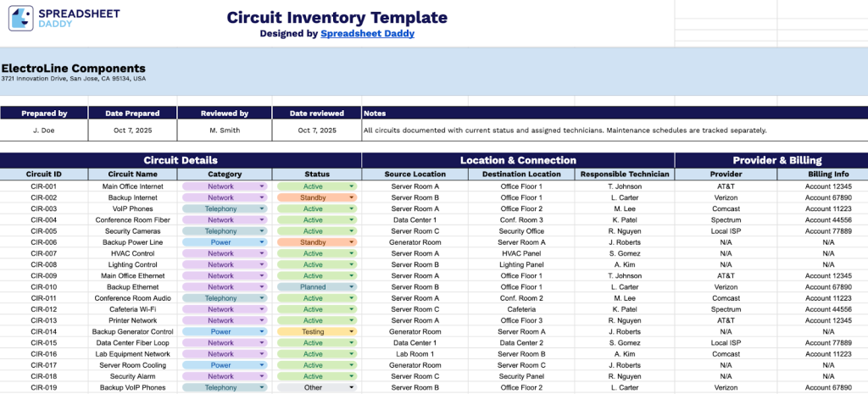Expand Telephony category dropdown for VoIP Phones row
Screen dimensions: 868x394
(x=262, y=208)
